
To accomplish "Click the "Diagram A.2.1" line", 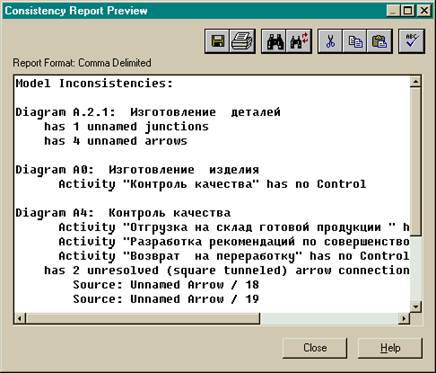I will [148, 112].
